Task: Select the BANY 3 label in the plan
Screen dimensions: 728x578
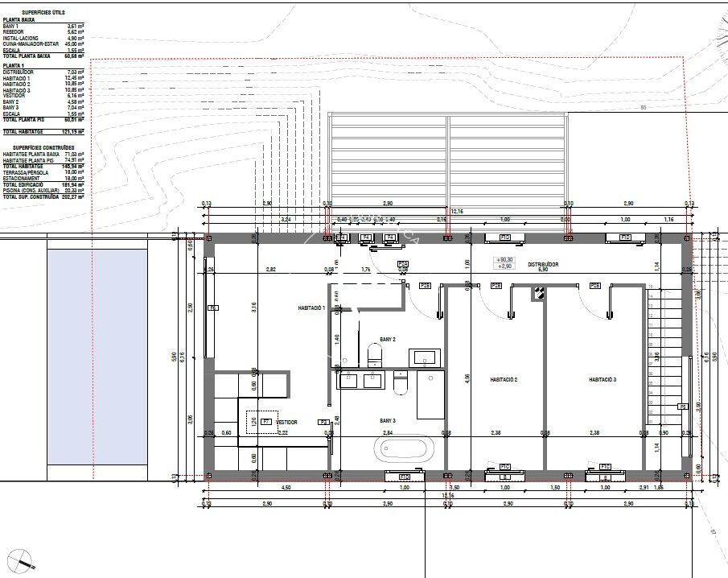Action: (x=388, y=421)
